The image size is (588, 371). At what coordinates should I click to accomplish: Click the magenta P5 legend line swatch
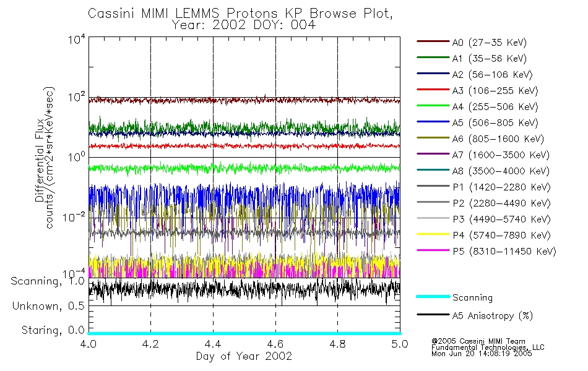pos(433,250)
